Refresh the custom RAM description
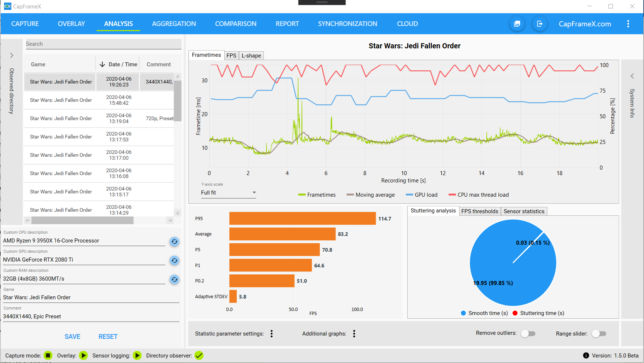 coord(175,279)
